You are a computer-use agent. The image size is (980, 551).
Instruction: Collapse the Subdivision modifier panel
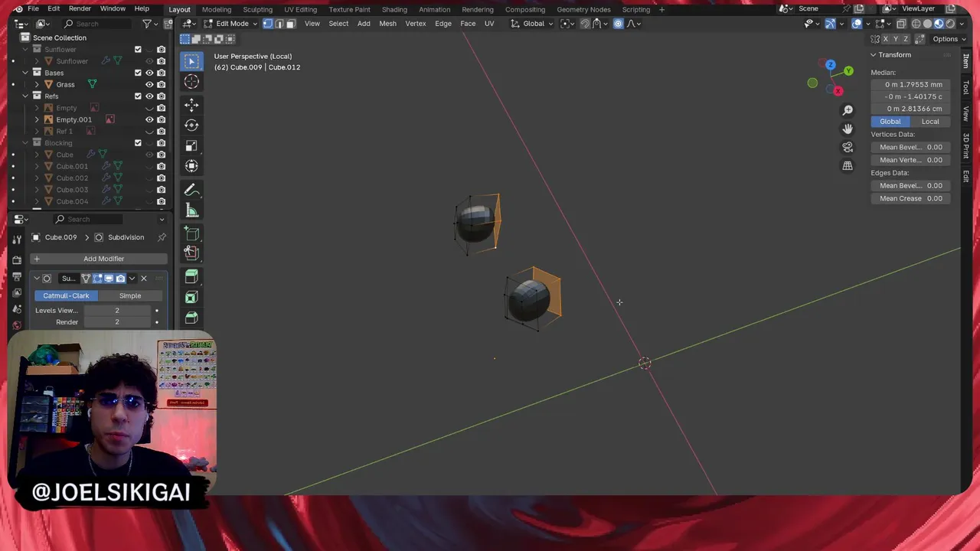(x=36, y=279)
